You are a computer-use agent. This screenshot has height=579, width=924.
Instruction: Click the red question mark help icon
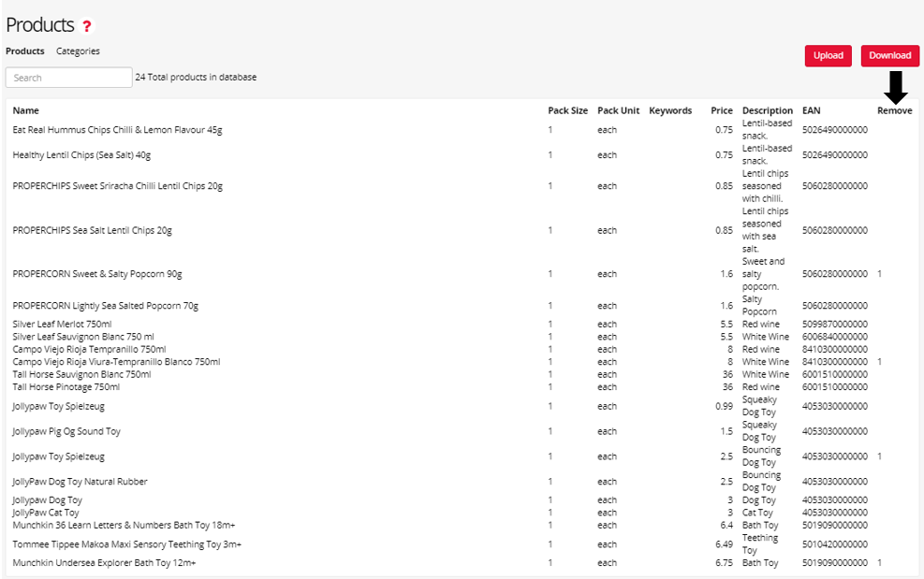point(87,26)
